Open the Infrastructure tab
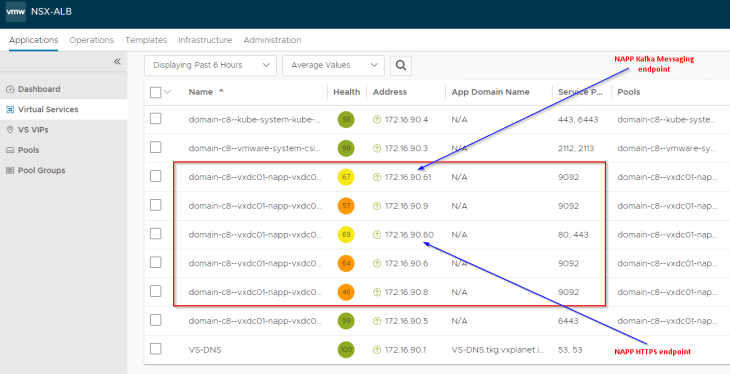 coord(205,40)
